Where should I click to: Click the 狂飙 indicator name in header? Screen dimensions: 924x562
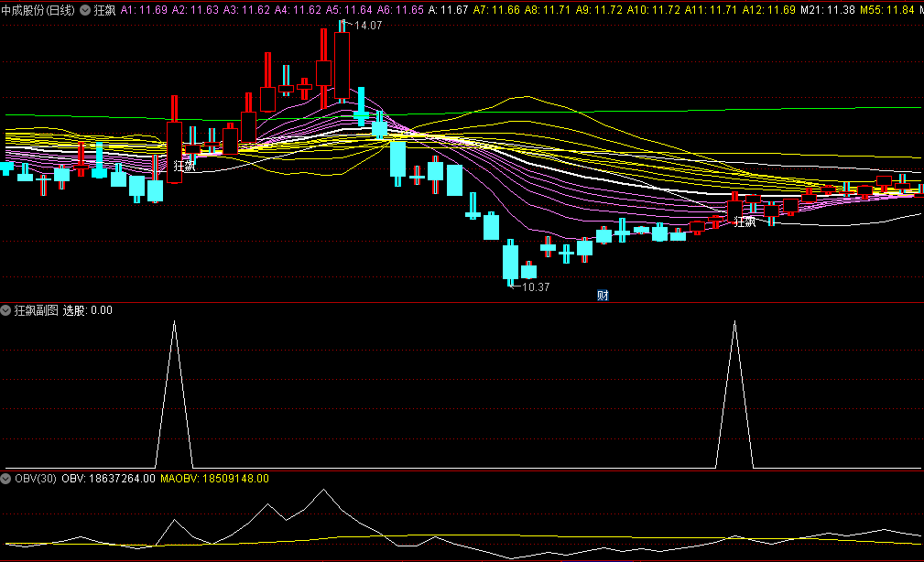click(x=104, y=10)
